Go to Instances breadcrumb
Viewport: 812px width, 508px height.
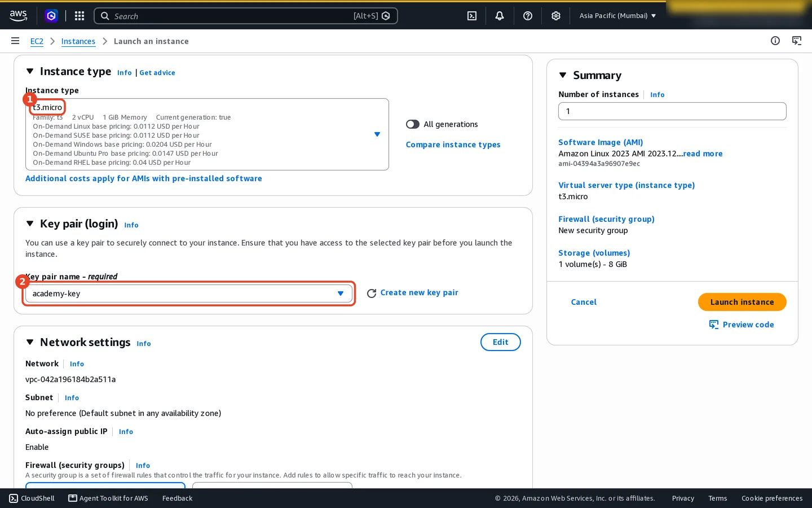click(78, 41)
